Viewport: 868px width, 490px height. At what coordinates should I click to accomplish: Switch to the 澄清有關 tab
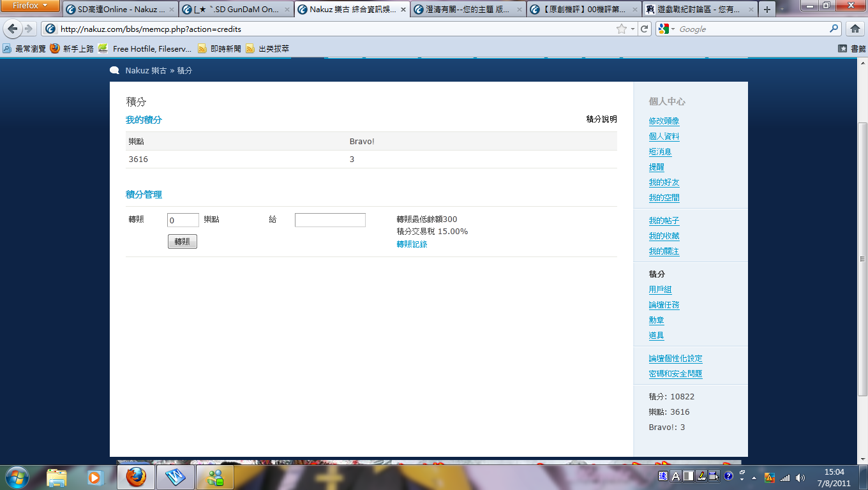[x=468, y=10]
